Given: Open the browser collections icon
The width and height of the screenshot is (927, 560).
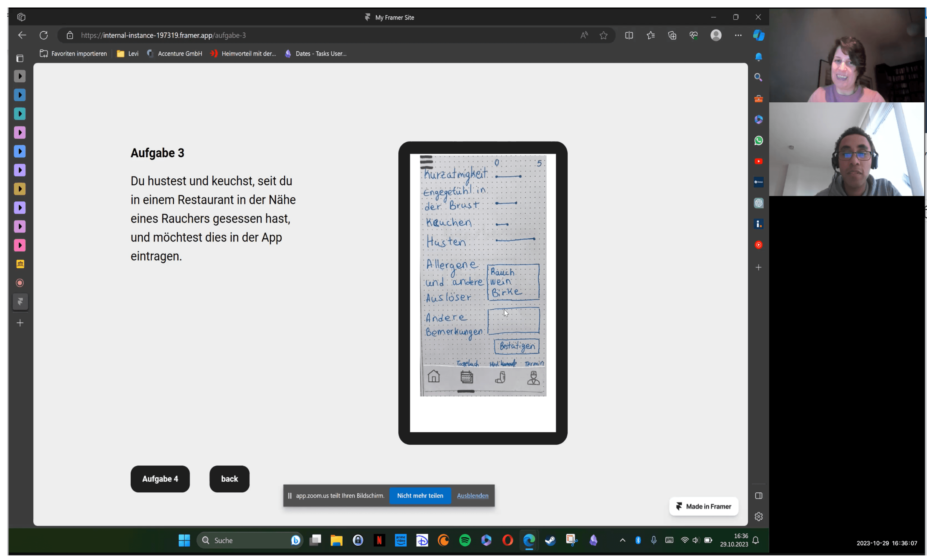Looking at the screenshot, I should click(x=672, y=35).
